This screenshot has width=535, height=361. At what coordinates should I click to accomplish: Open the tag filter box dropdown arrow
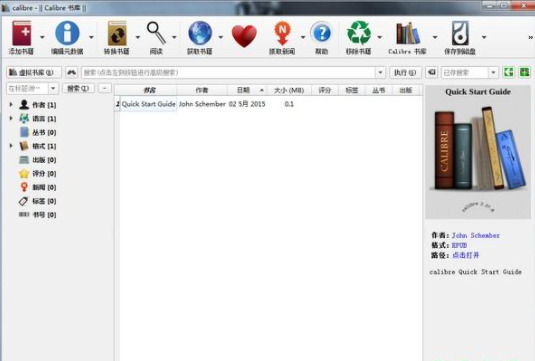click(53, 88)
